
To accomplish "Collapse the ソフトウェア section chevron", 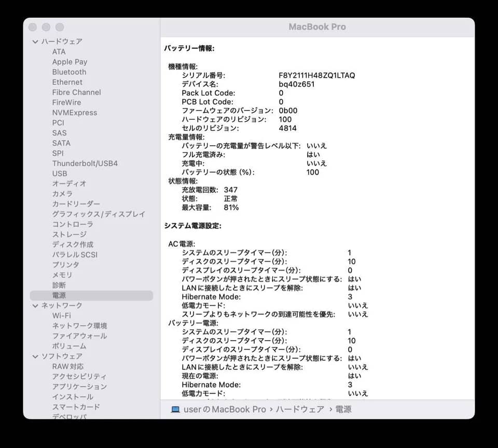I will coord(35,357).
